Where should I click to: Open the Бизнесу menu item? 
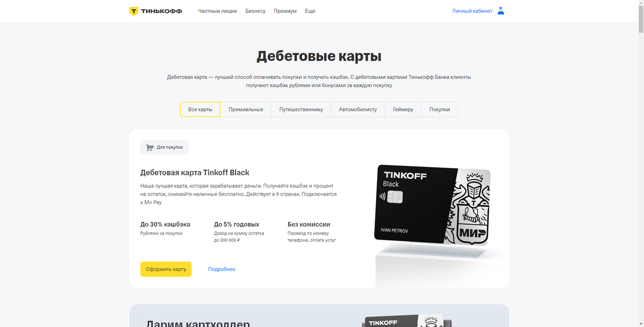(x=255, y=11)
